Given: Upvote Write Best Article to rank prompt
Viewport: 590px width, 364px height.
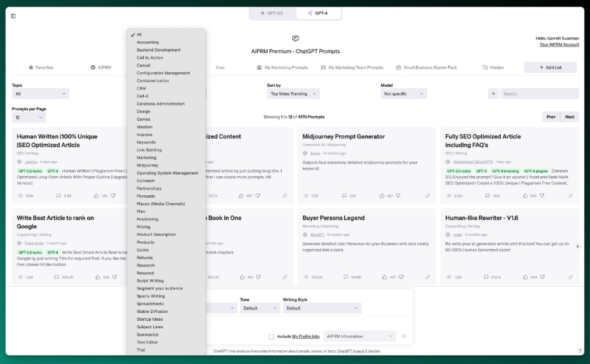Looking at the screenshot, I should click(x=97, y=277).
